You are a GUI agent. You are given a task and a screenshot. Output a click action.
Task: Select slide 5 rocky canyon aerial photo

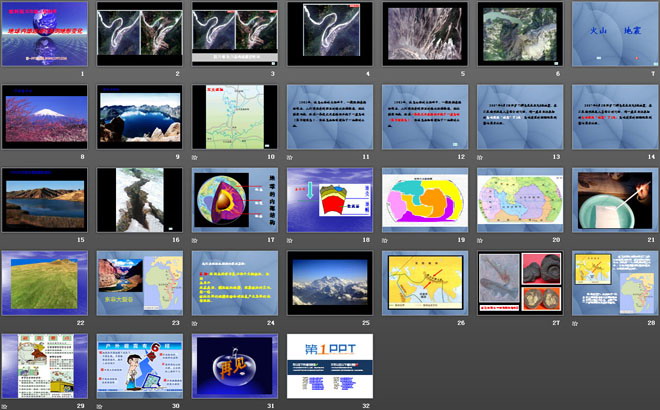(424, 33)
